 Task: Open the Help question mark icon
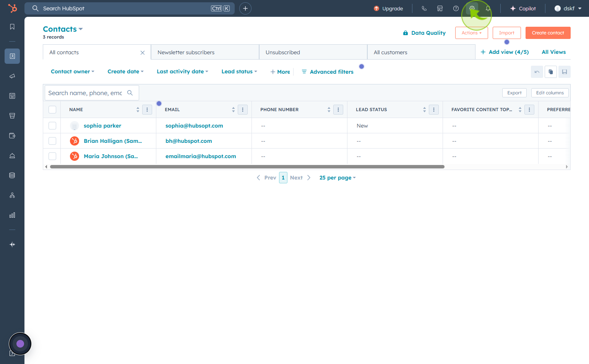coord(456,8)
